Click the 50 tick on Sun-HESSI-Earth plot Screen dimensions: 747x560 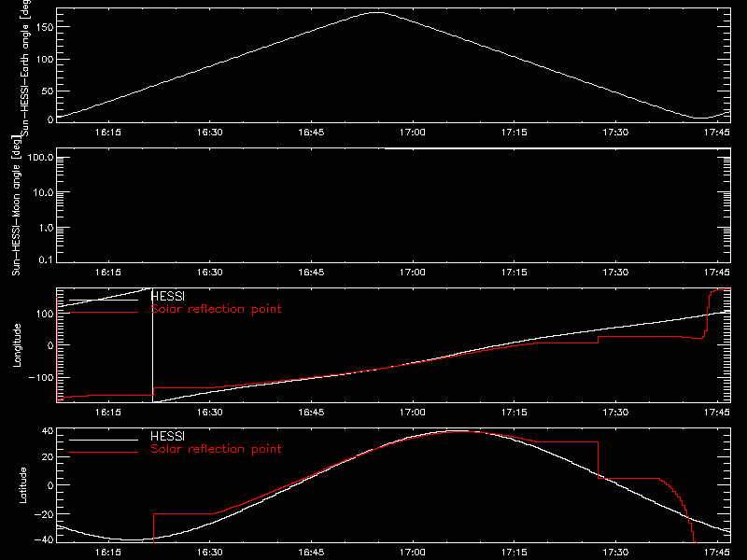[x=48, y=91]
